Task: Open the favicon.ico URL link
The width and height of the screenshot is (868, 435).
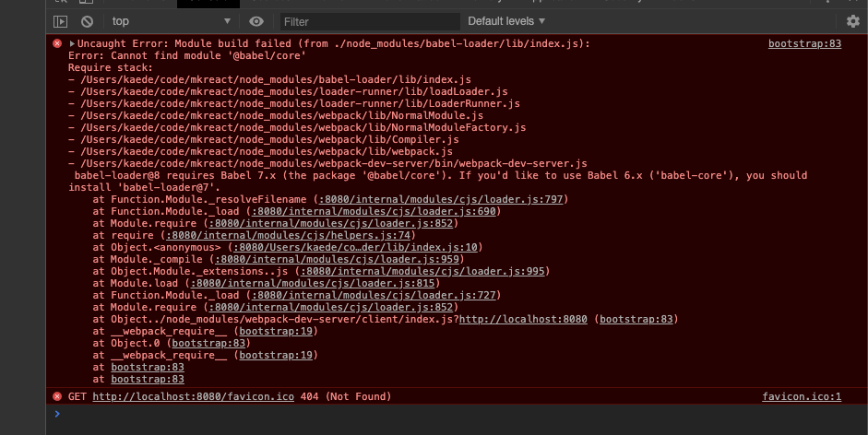Action: [193, 396]
